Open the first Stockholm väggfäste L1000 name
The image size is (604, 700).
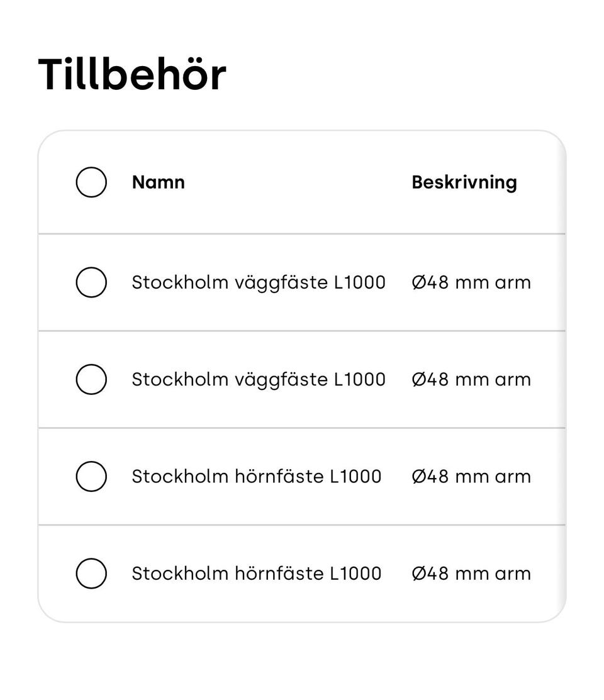259,283
